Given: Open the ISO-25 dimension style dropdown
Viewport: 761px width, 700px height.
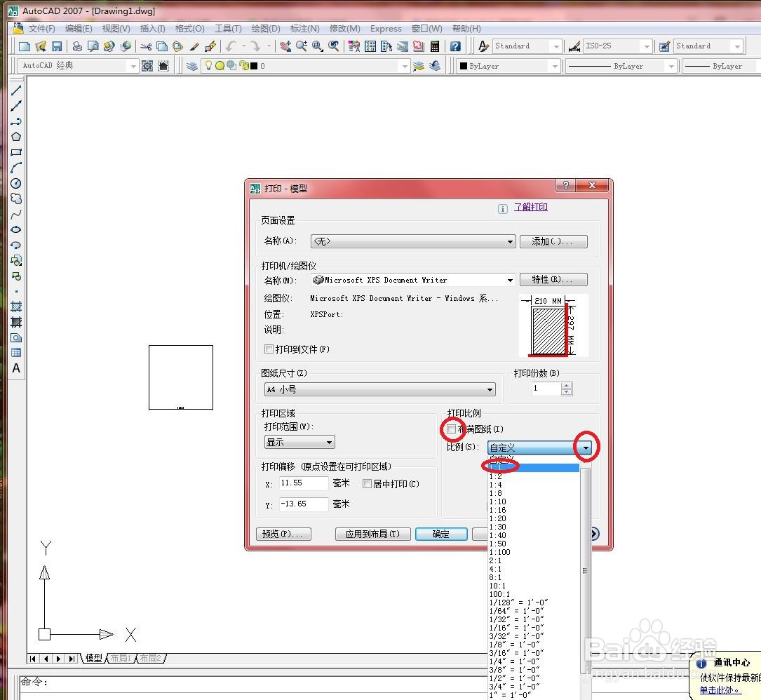Looking at the screenshot, I should click(x=617, y=46).
